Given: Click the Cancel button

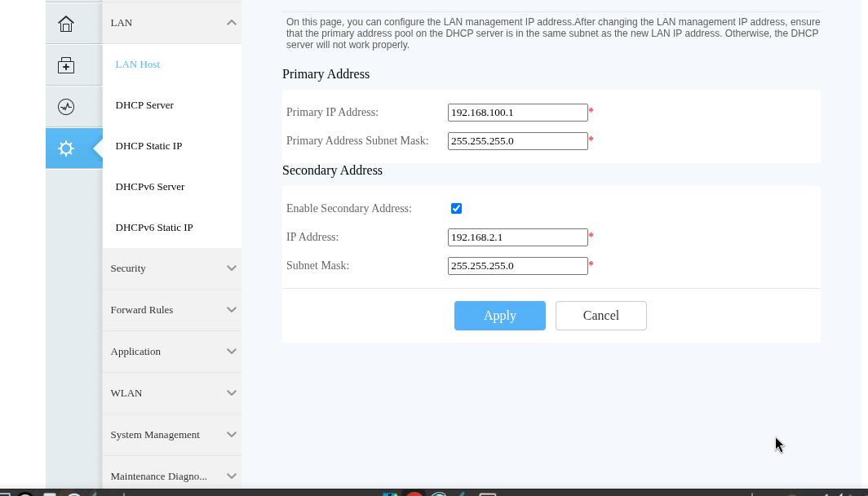Looking at the screenshot, I should (600, 316).
